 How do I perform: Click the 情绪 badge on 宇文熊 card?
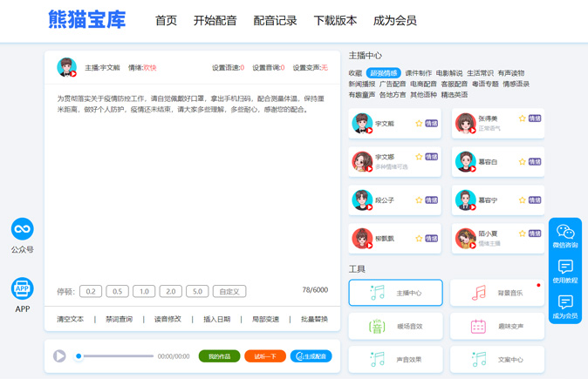click(x=431, y=123)
